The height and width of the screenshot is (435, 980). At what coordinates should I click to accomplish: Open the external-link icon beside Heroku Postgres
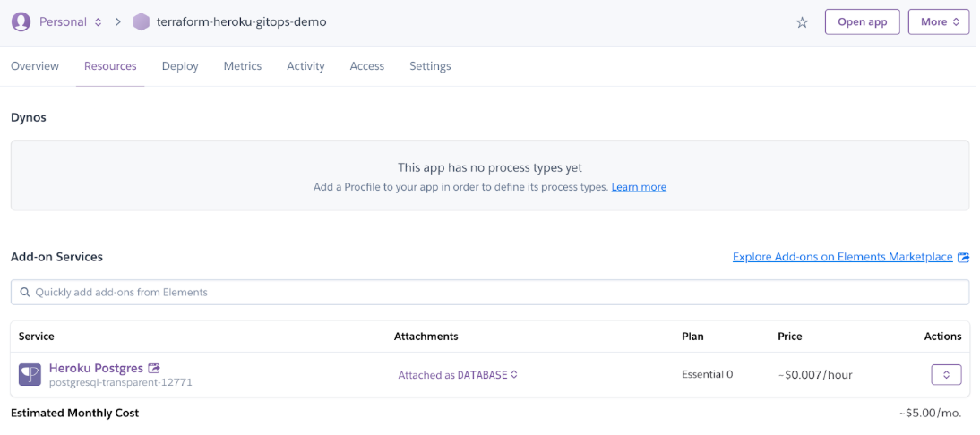pos(154,368)
